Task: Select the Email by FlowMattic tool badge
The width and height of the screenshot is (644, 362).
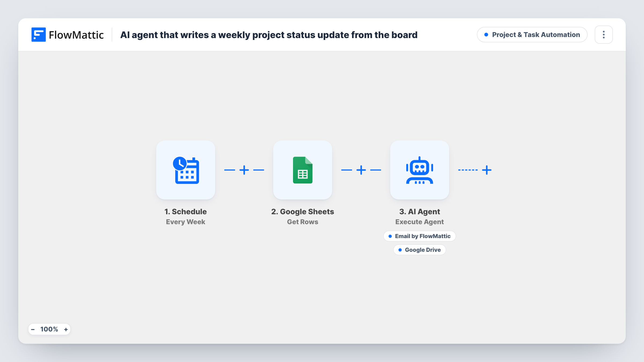Action: click(x=420, y=236)
